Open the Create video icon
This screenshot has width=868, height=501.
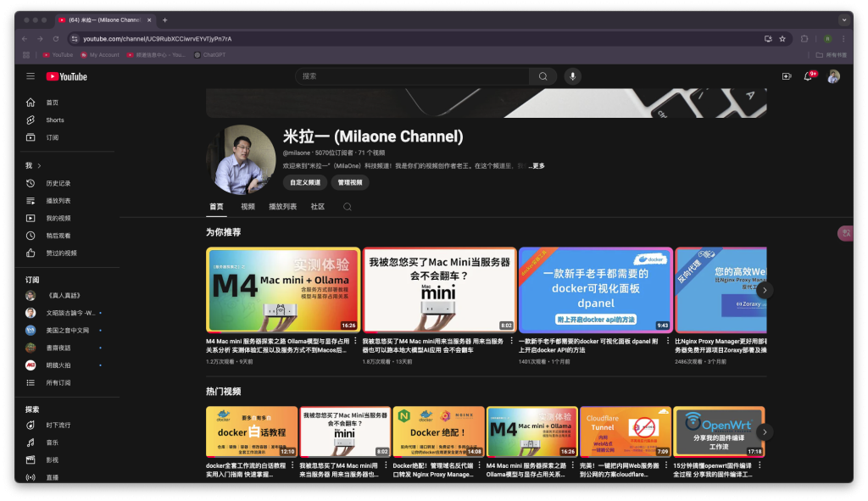[x=787, y=76]
